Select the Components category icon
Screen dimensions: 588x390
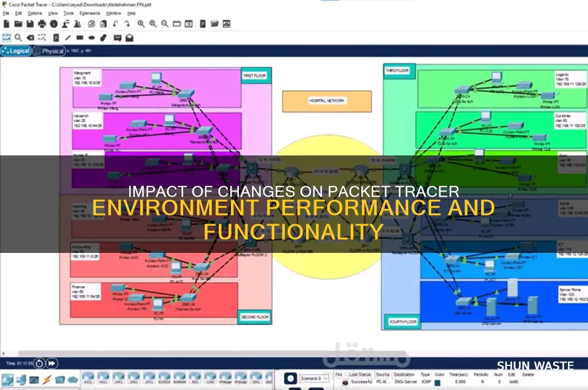(x=34, y=380)
